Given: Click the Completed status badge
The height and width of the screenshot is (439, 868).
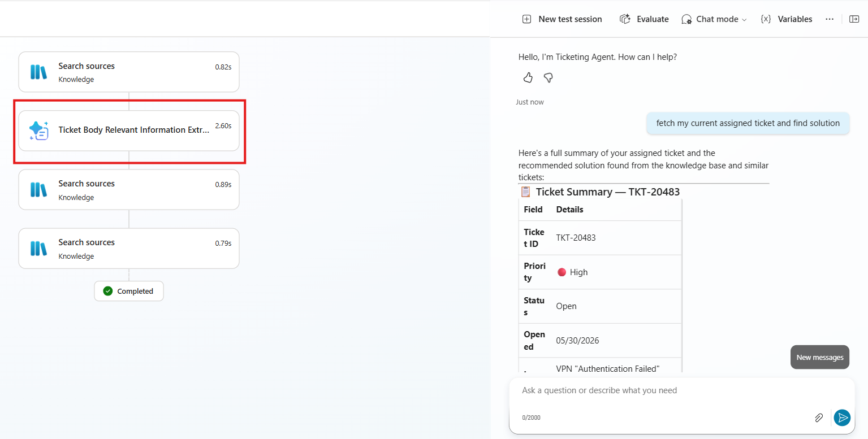Looking at the screenshot, I should click(x=129, y=291).
